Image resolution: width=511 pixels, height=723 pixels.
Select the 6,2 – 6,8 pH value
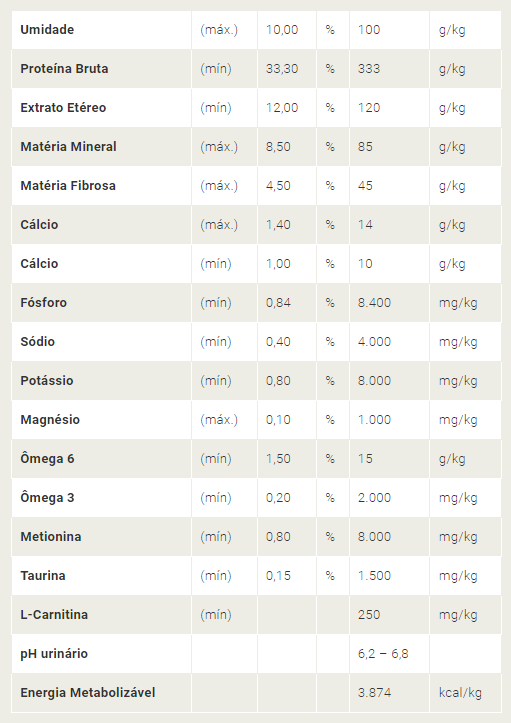(x=383, y=654)
